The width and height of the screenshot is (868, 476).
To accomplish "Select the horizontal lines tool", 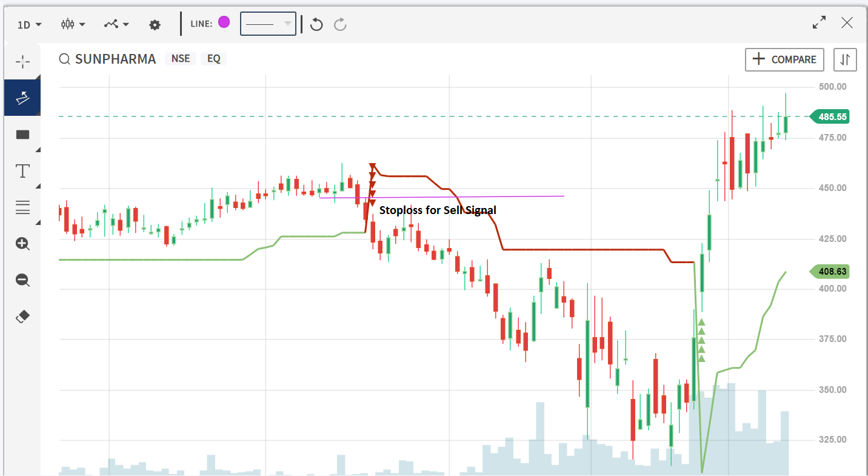I will [x=22, y=207].
